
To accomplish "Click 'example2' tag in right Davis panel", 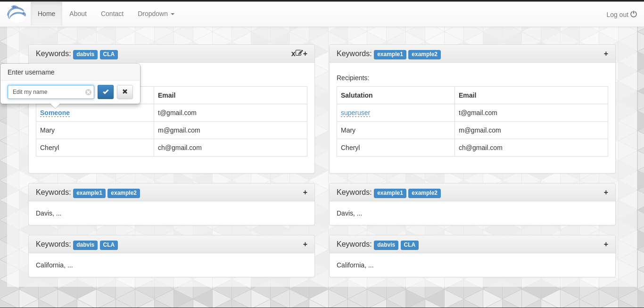I will pos(424,193).
